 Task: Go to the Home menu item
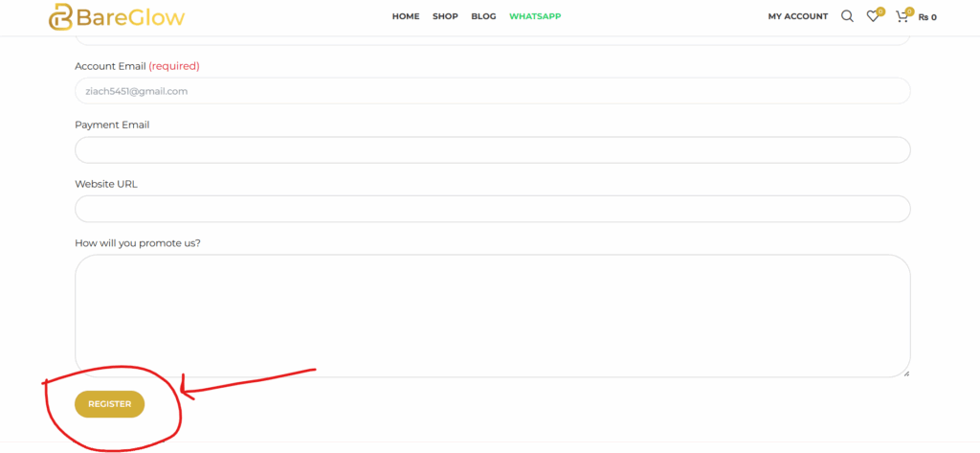(x=406, y=16)
